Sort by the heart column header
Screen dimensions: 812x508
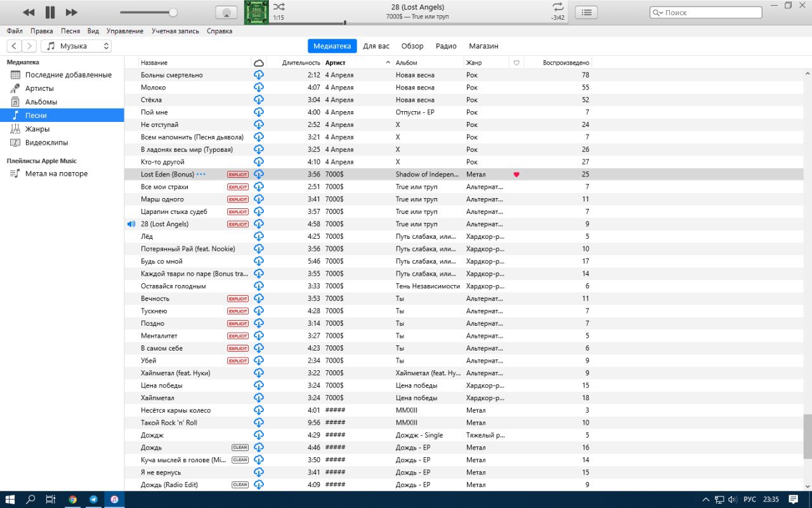tap(516, 62)
